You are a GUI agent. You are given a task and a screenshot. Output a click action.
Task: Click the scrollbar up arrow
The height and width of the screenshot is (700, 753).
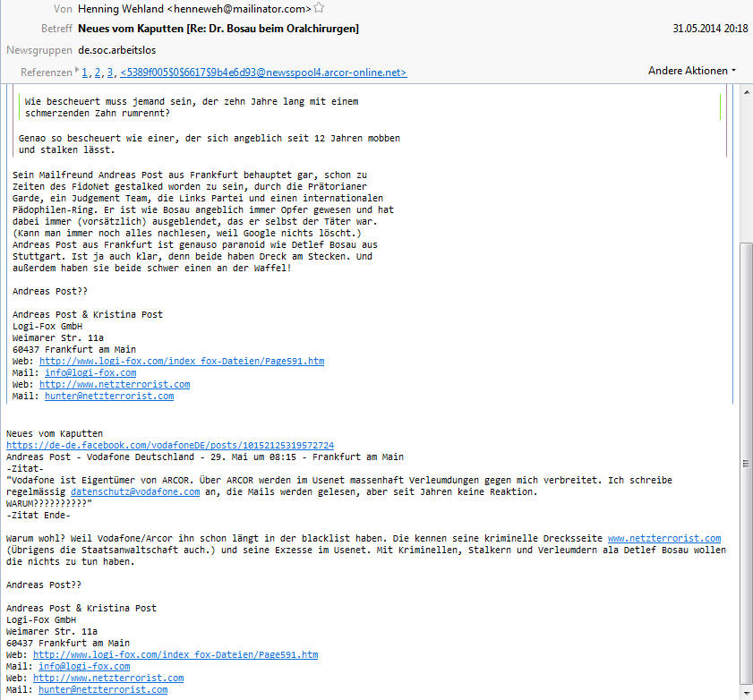(746, 91)
